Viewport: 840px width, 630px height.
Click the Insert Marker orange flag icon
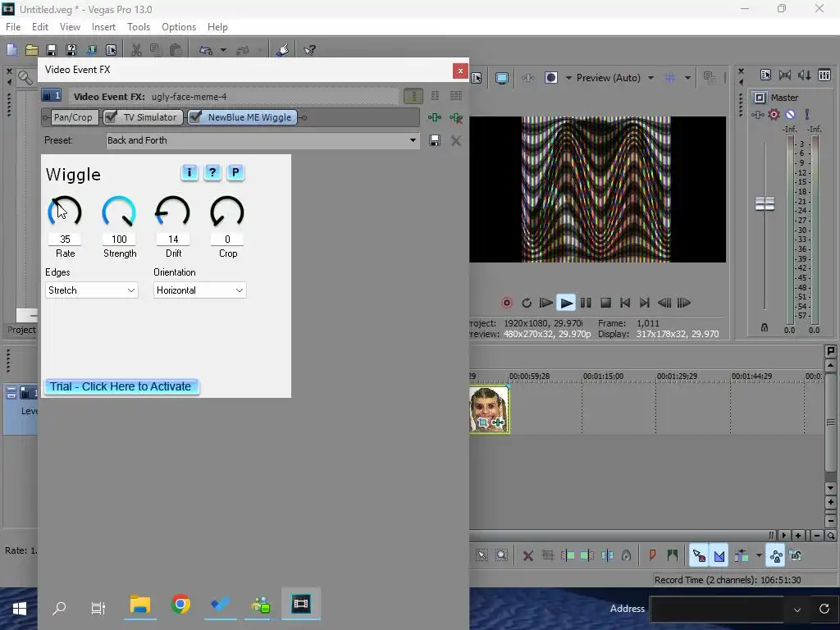point(652,556)
